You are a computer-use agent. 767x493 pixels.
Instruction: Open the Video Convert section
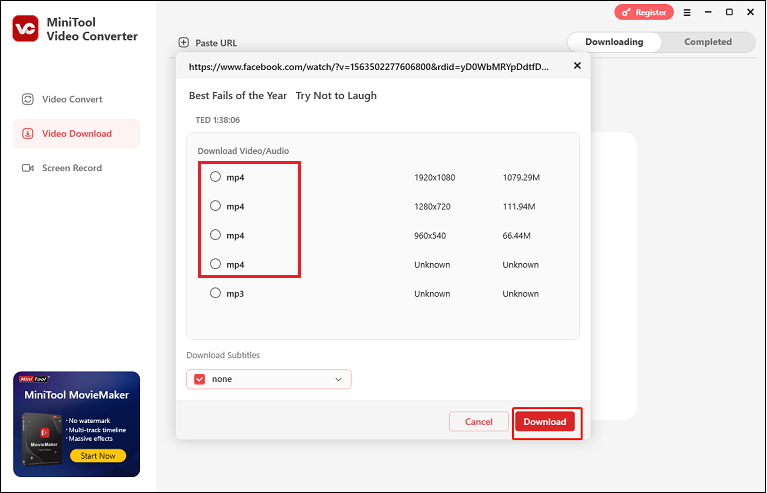(x=76, y=99)
